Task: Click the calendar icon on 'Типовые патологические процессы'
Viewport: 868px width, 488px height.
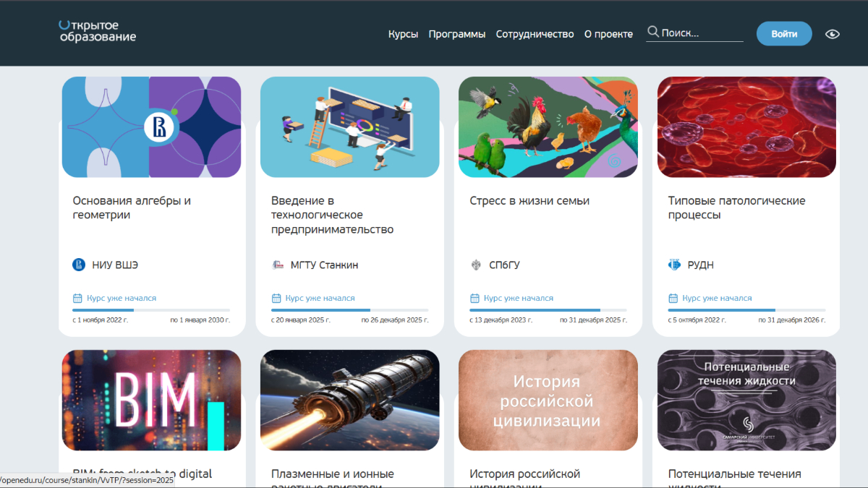Action: coord(672,298)
